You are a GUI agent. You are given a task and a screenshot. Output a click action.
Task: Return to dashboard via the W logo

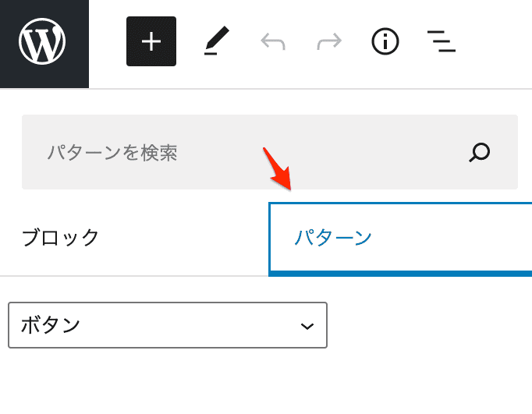(42, 42)
